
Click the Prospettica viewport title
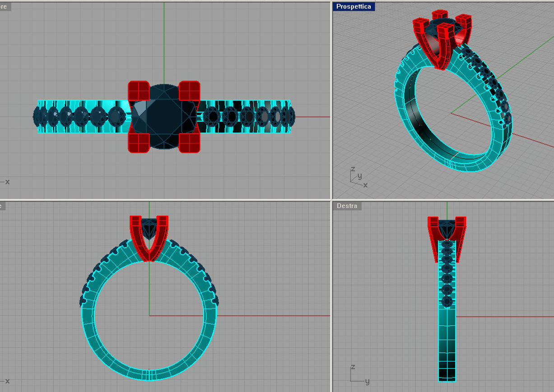click(354, 7)
